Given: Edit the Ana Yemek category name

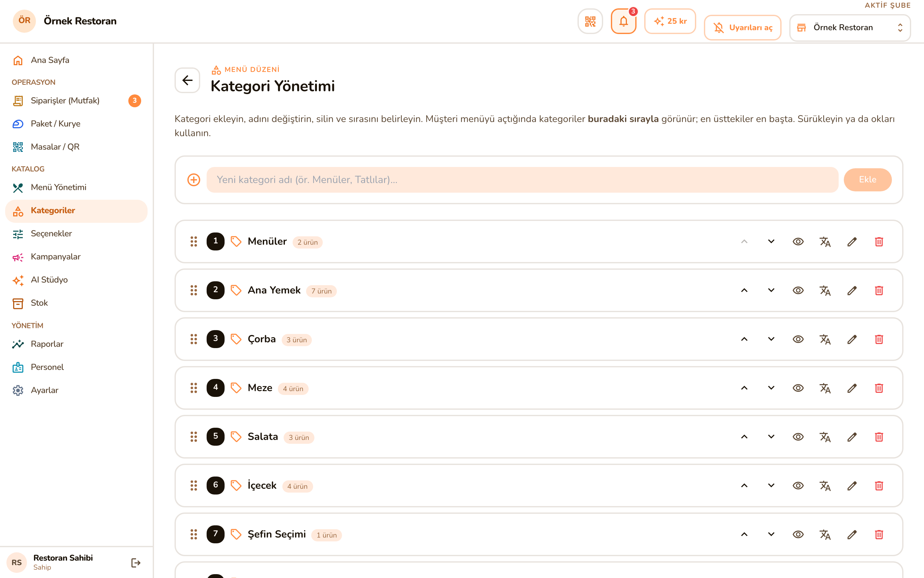Looking at the screenshot, I should (852, 291).
